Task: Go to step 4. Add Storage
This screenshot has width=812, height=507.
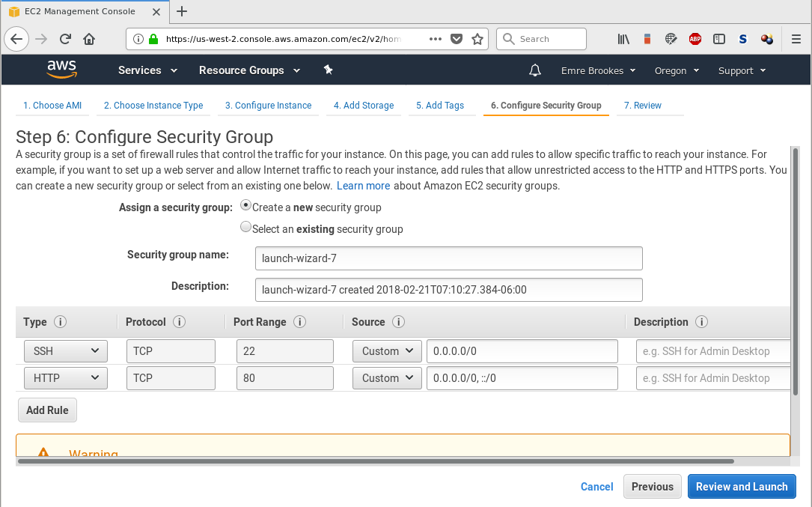Action: (364, 106)
